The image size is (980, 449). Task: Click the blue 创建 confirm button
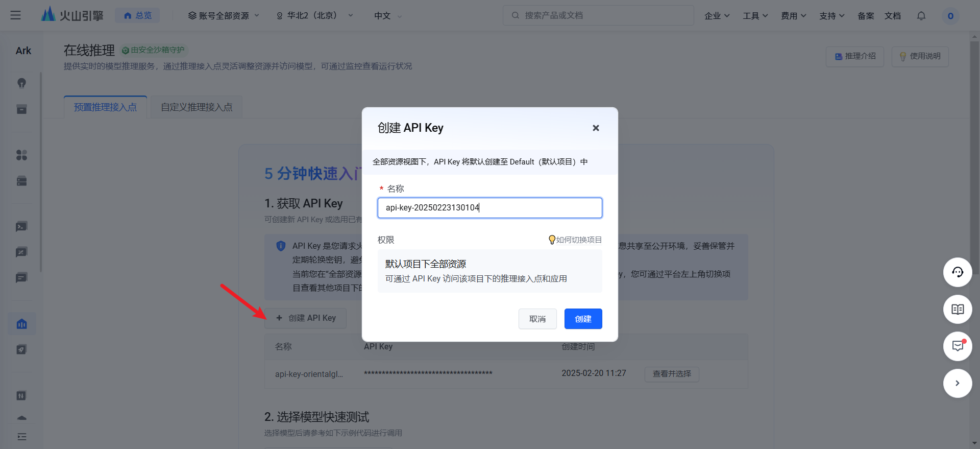(583, 319)
